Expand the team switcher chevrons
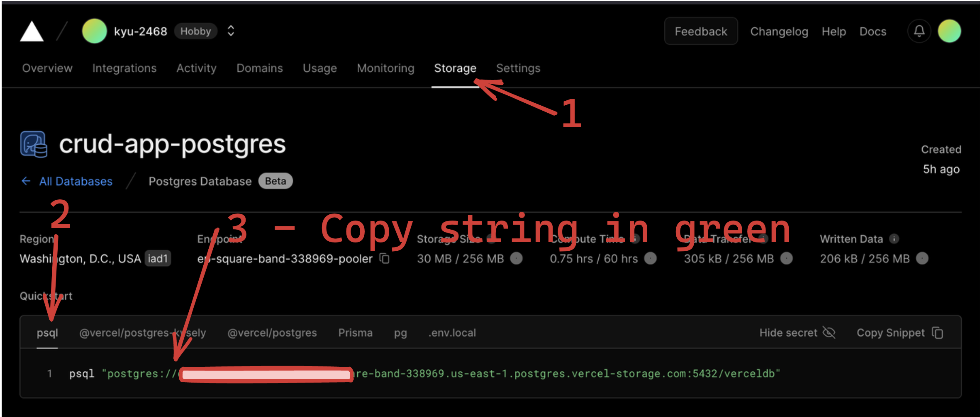This screenshot has width=980, height=417. coord(231,31)
